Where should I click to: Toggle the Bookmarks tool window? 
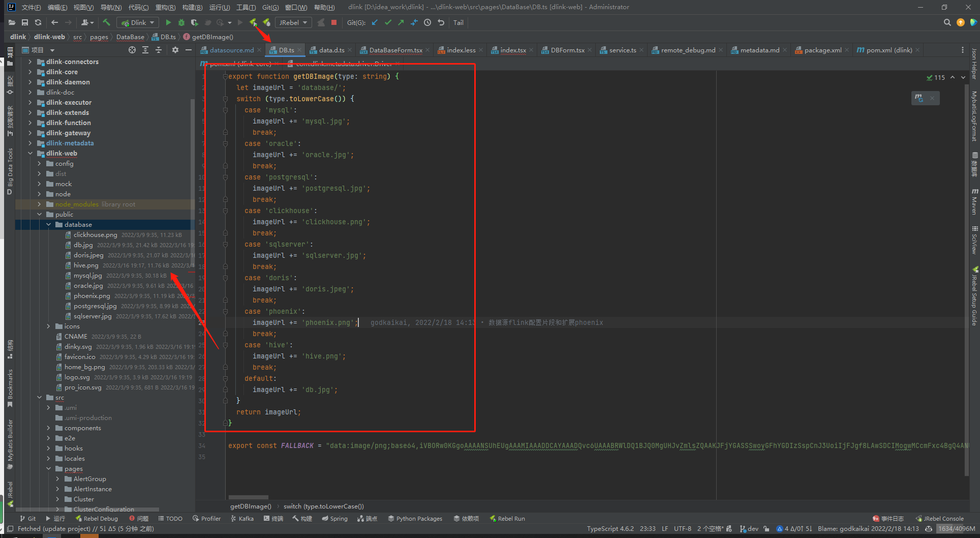pyautogui.click(x=10, y=388)
